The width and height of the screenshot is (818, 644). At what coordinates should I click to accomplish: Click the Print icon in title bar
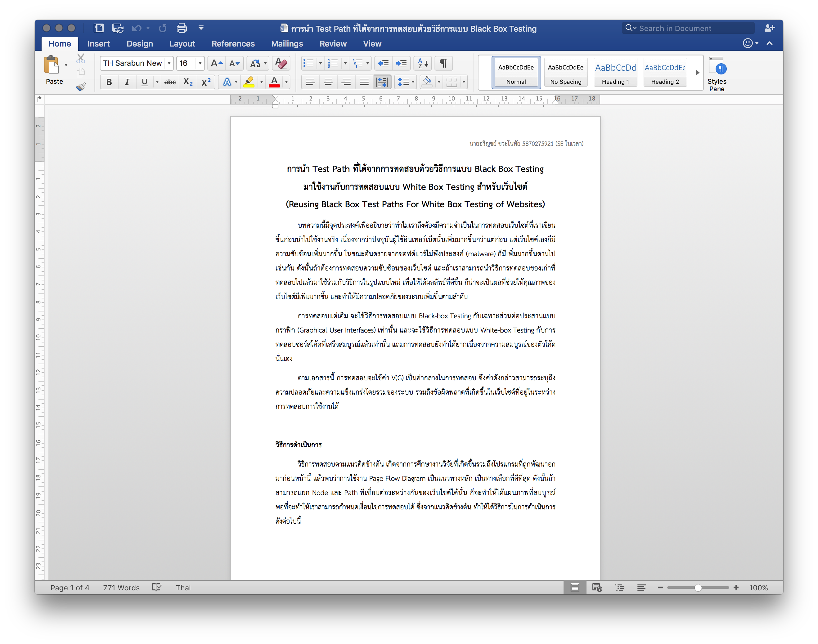[182, 28]
